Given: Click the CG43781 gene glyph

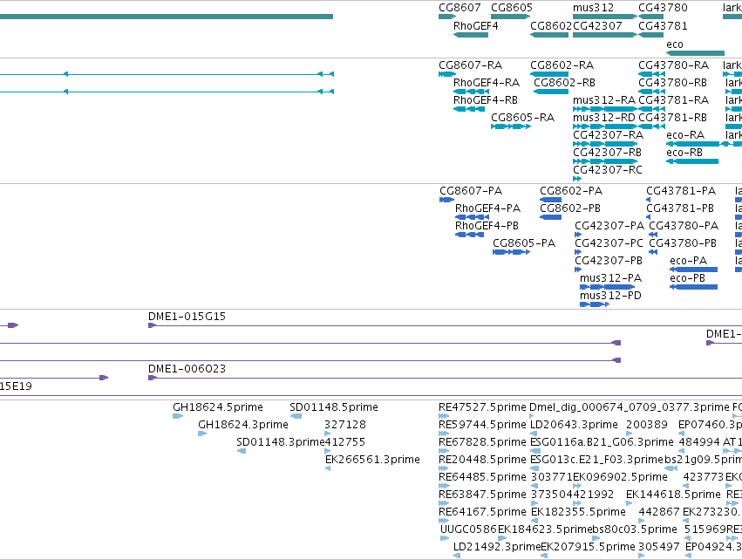Looking at the screenshot, I should tap(651, 35).
